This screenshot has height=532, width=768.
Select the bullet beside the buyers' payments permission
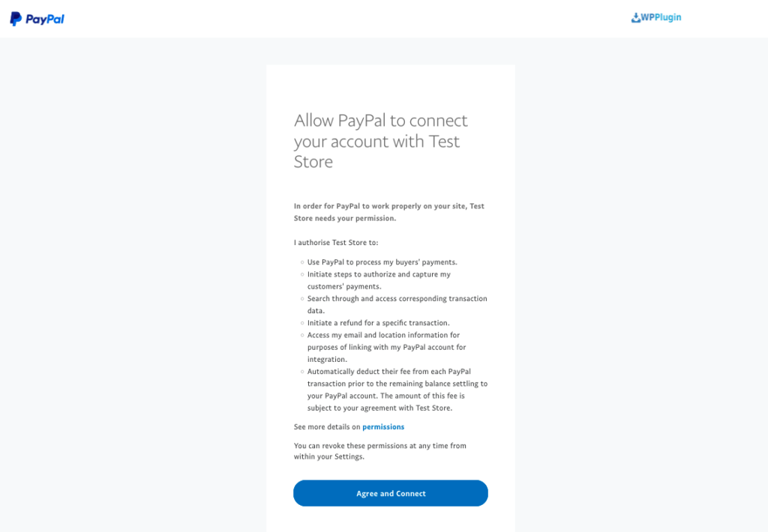301,262
